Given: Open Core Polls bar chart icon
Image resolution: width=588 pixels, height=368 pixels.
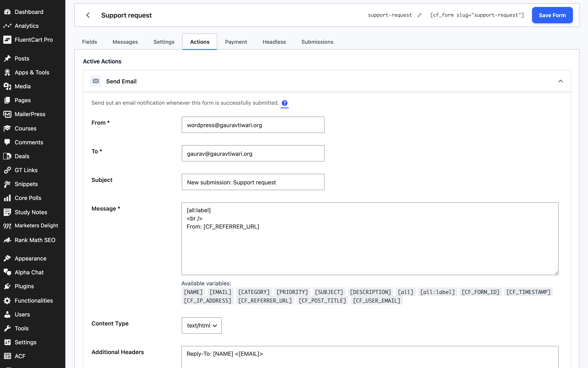Looking at the screenshot, I should point(7,198).
